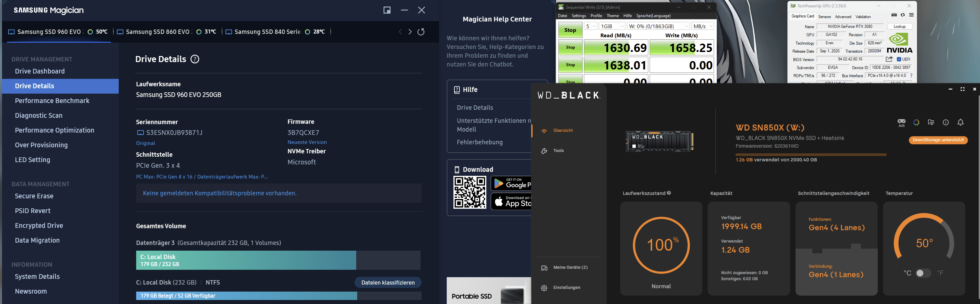980x304 pixels.
Task: Click the C: Local Disk volume usage bar
Action: pos(278,260)
